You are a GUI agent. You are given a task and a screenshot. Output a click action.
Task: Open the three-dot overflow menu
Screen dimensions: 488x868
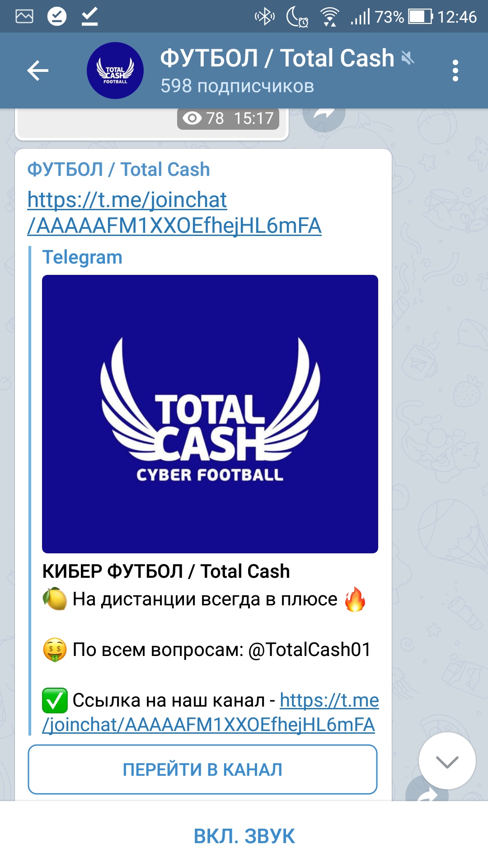[455, 71]
